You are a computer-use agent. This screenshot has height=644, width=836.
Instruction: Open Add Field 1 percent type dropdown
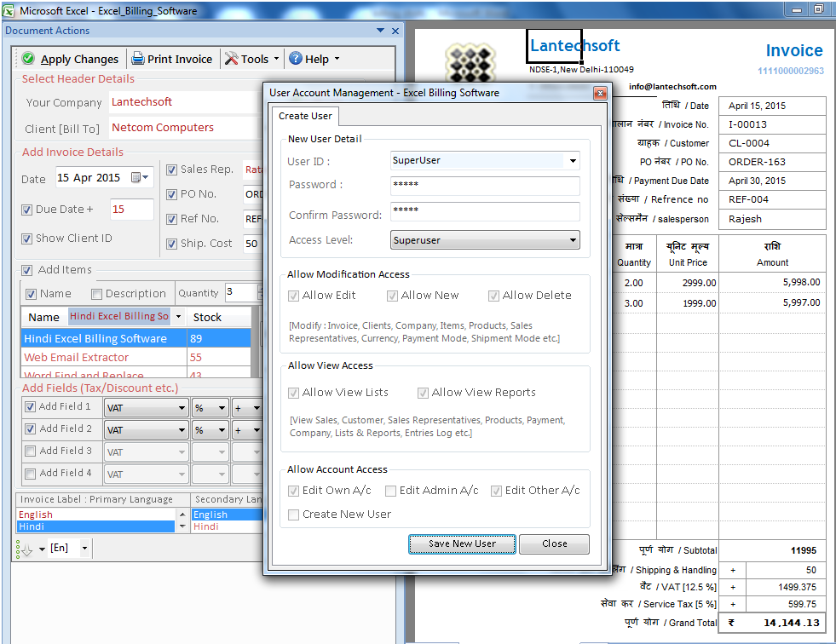point(222,408)
